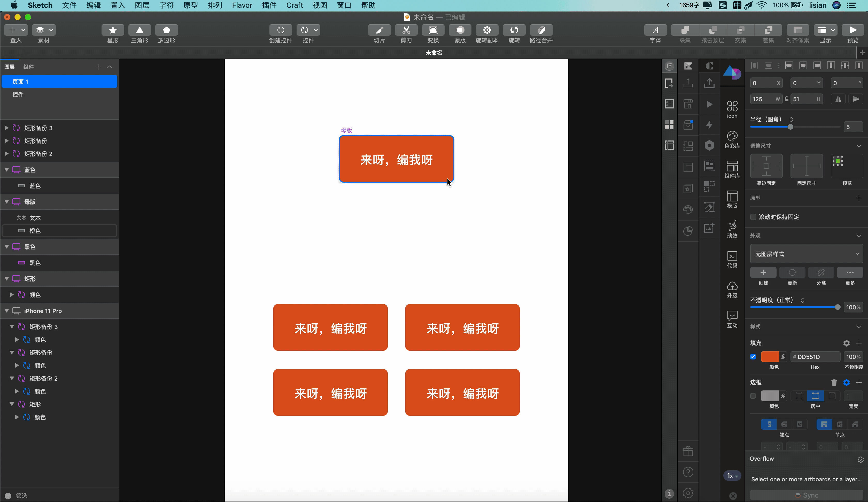Open the Flavor menu
The width and height of the screenshot is (868, 502).
tap(242, 5)
